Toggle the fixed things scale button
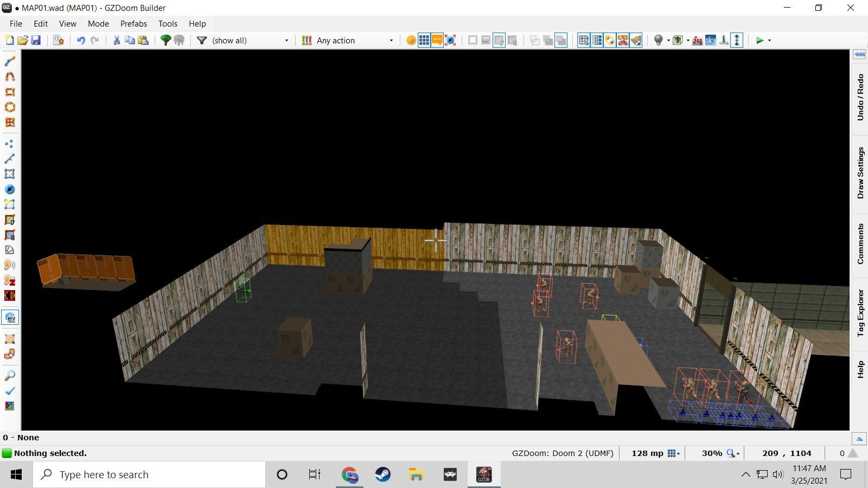 point(450,40)
